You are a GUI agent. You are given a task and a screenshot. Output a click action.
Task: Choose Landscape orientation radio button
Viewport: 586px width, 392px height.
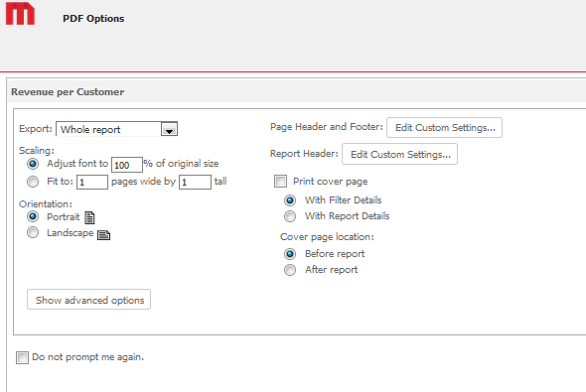(33, 232)
